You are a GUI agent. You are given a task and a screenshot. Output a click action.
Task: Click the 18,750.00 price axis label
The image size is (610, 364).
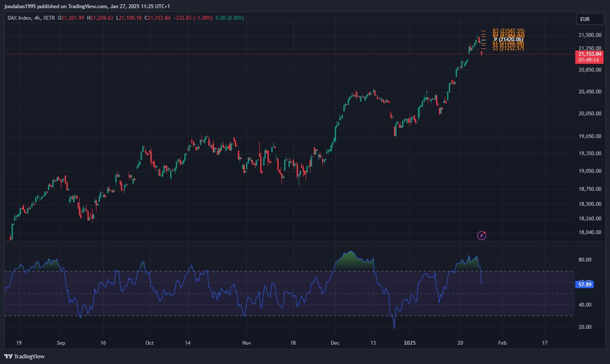pyautogui.click(x=589, y=189)
